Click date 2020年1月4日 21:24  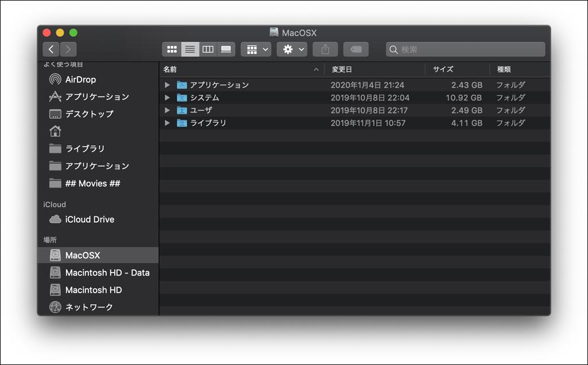pos(367,85)
